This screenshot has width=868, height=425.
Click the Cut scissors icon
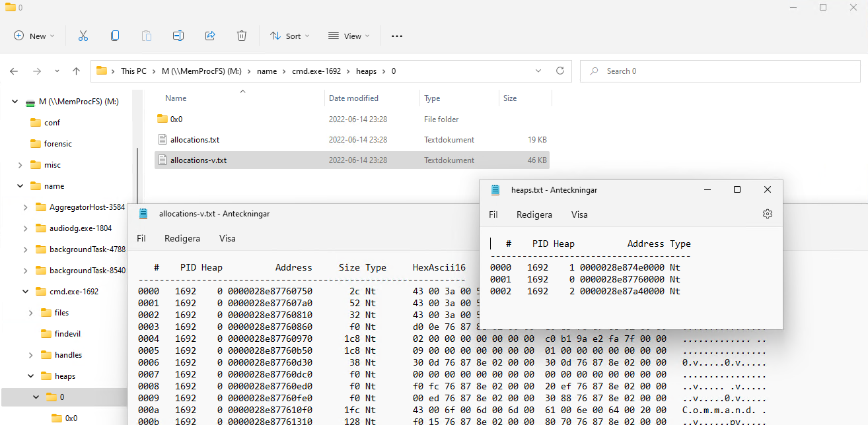[83, 36]
